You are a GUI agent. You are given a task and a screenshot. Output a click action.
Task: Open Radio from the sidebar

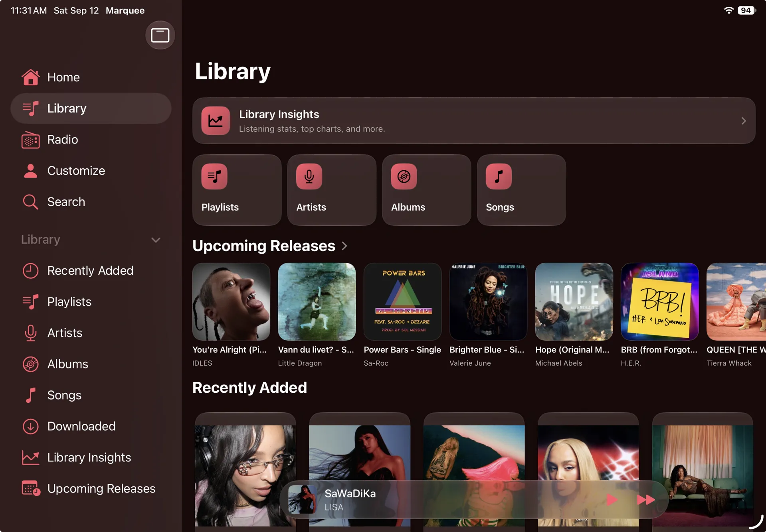tap(91, 140)
